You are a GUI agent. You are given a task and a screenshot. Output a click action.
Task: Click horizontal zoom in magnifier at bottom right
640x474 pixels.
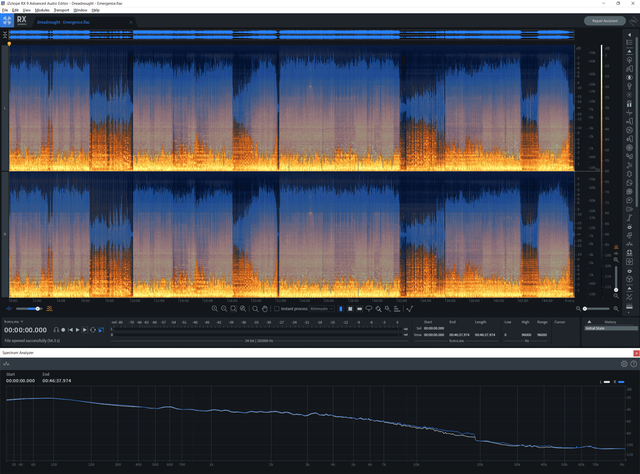point(616,309)
